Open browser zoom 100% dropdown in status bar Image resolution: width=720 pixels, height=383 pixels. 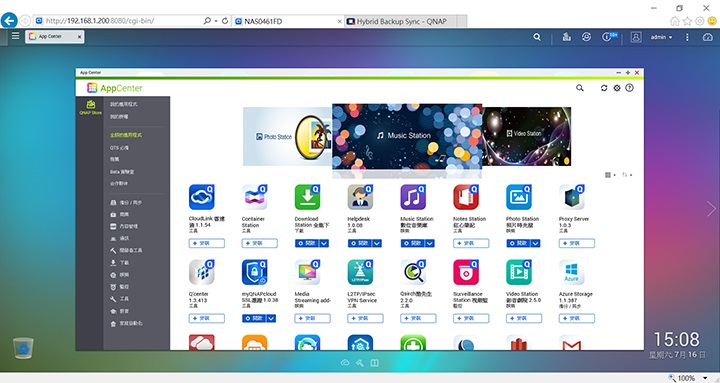[705, 378]
